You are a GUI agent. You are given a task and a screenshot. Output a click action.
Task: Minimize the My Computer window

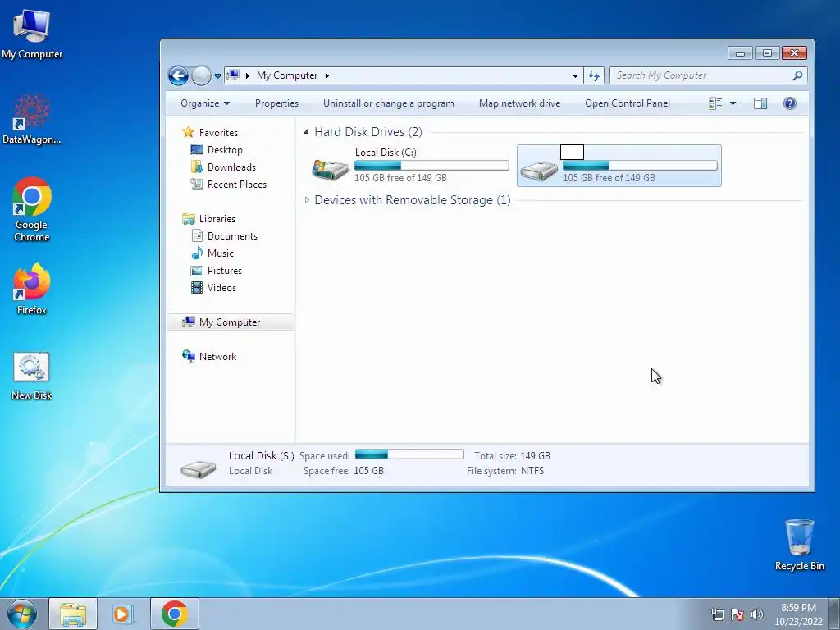tap(741, 53)
